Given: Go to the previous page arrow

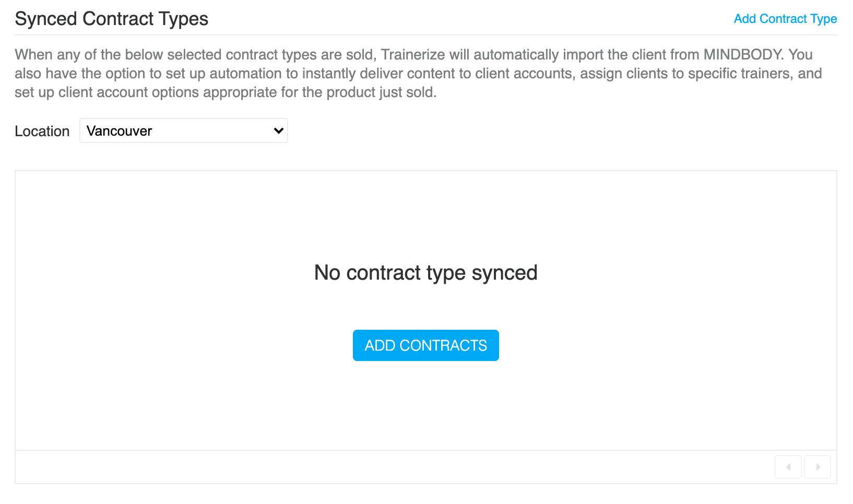Looking at the screenshot, I should click(x=788, y=467).
